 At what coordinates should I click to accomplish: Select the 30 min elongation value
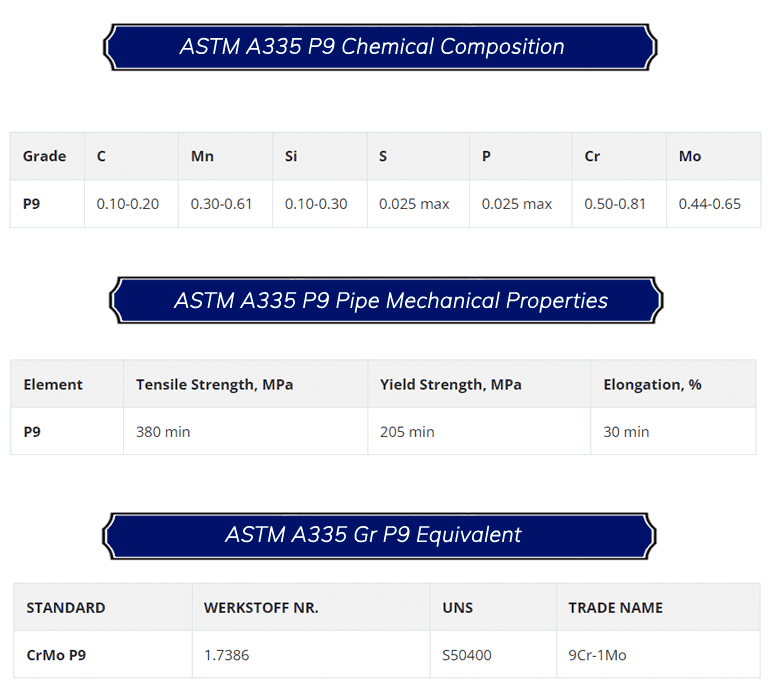tap(626, 432)
